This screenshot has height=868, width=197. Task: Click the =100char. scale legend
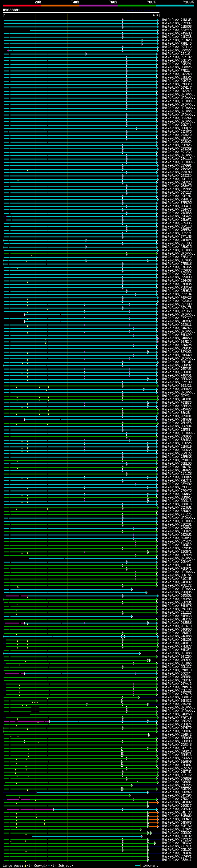146,865
